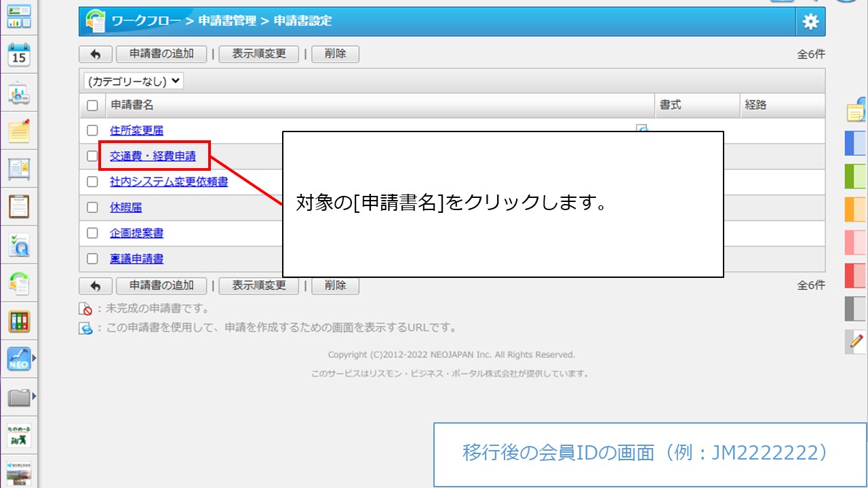Open the 企画提案書 application form link

[x=136, y=233]
